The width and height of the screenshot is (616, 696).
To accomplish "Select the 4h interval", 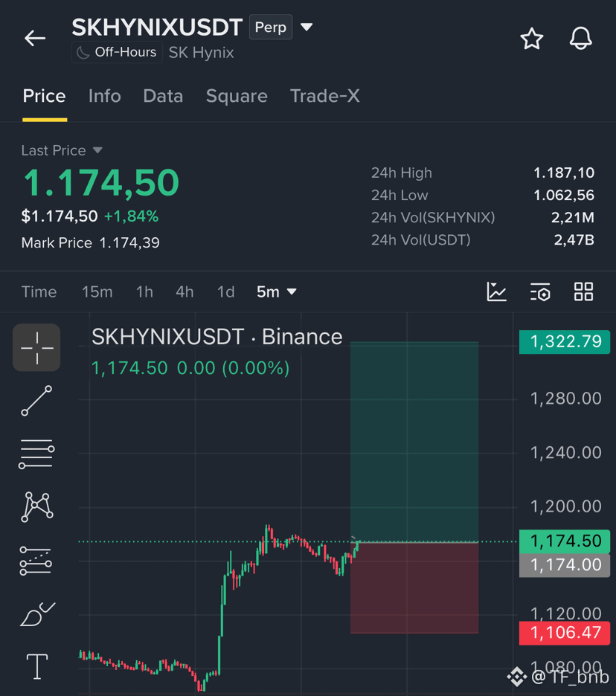I will [x=185, y=291].
